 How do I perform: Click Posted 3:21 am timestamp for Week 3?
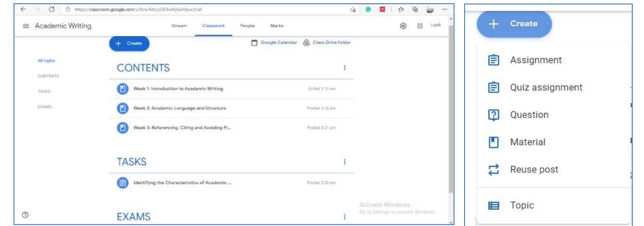point(321,128)
